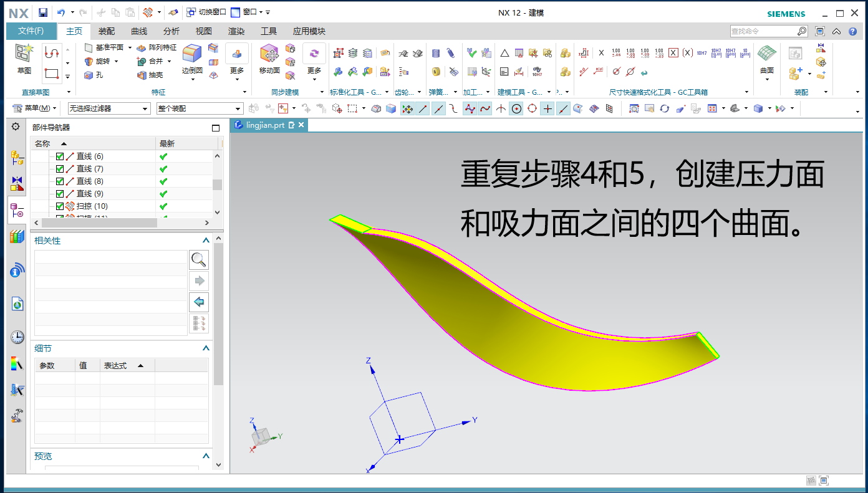This screenshot has height=493, width=868.
Task: Click the Hole (孔) feature icon
Action: click(x=89, y=75)
